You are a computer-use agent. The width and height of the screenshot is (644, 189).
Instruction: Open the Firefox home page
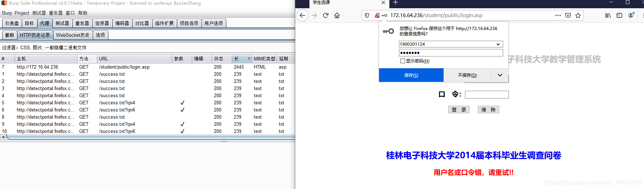coord(337,15)
